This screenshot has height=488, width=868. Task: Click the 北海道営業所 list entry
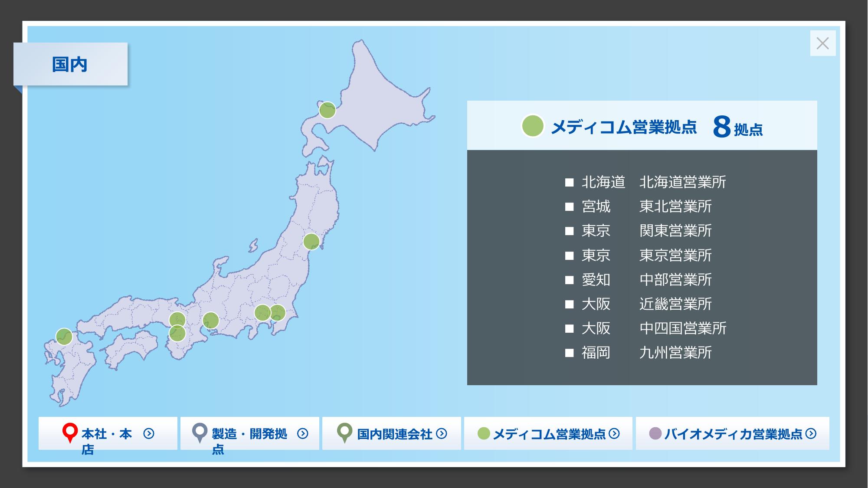click(x=682, y=182)
